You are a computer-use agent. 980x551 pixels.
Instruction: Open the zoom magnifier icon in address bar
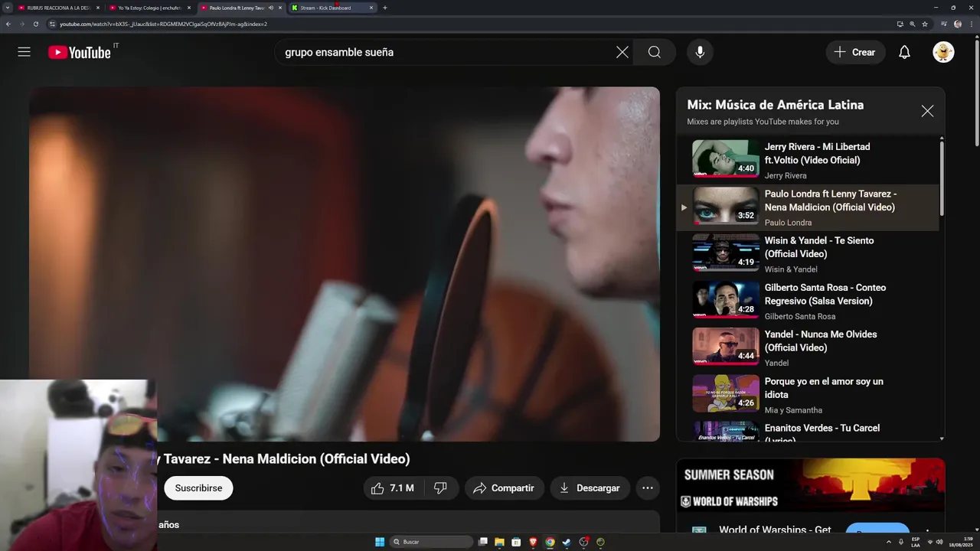point(912,24)
